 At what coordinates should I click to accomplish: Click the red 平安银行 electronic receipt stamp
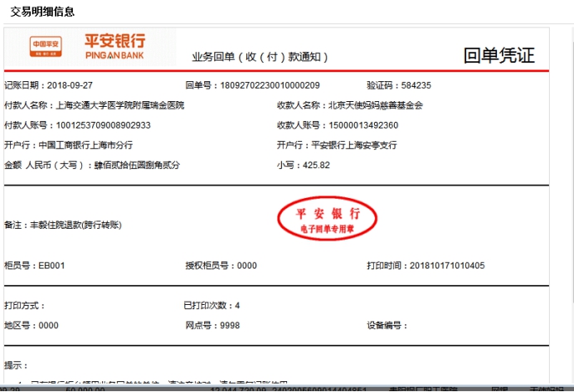(327, 219)
